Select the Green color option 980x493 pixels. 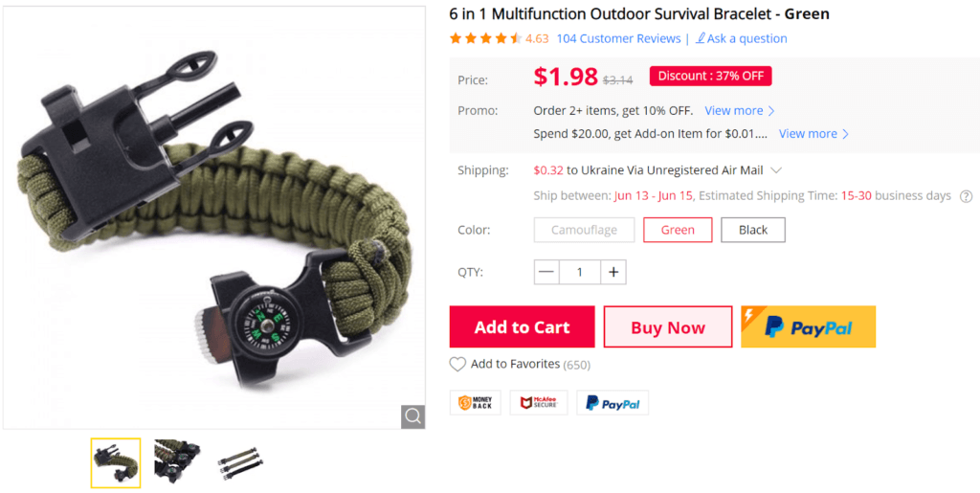pos(678,230)
